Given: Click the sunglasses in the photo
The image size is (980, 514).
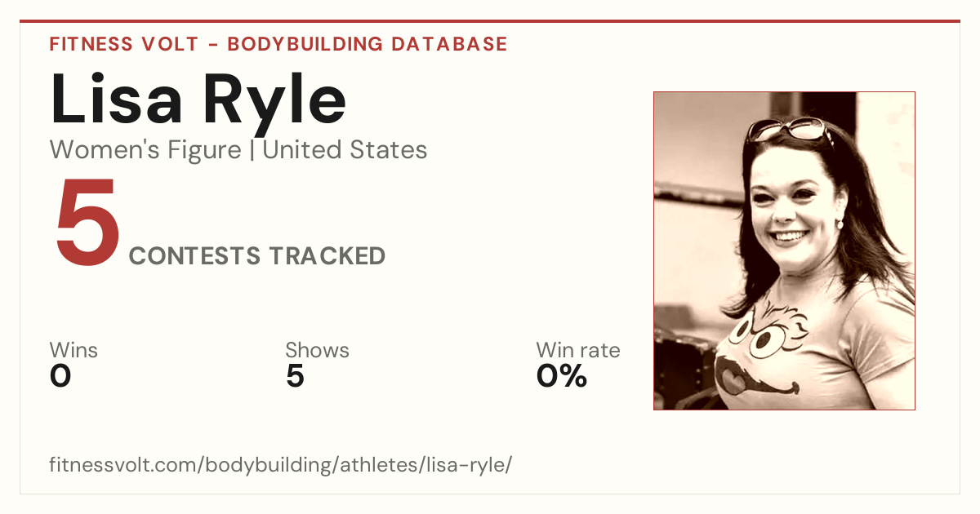Looking at the screenshot, I should 787,130.
